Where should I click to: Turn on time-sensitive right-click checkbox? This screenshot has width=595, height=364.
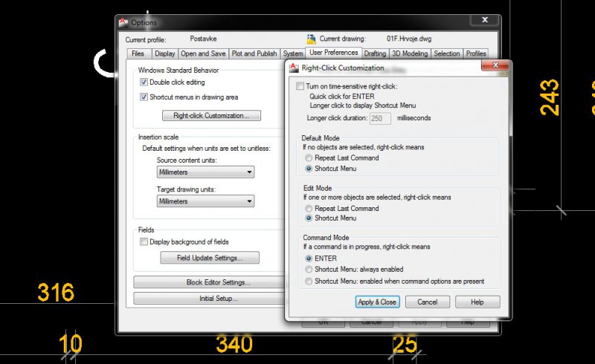tap(300, 86)
